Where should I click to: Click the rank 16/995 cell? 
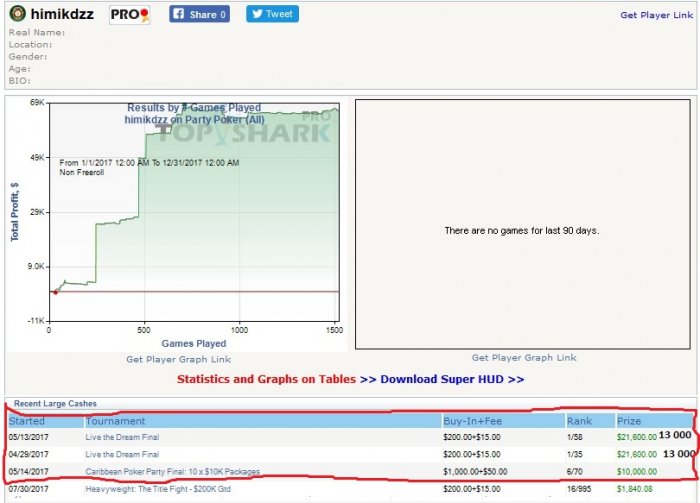click(x=579, y=489)
